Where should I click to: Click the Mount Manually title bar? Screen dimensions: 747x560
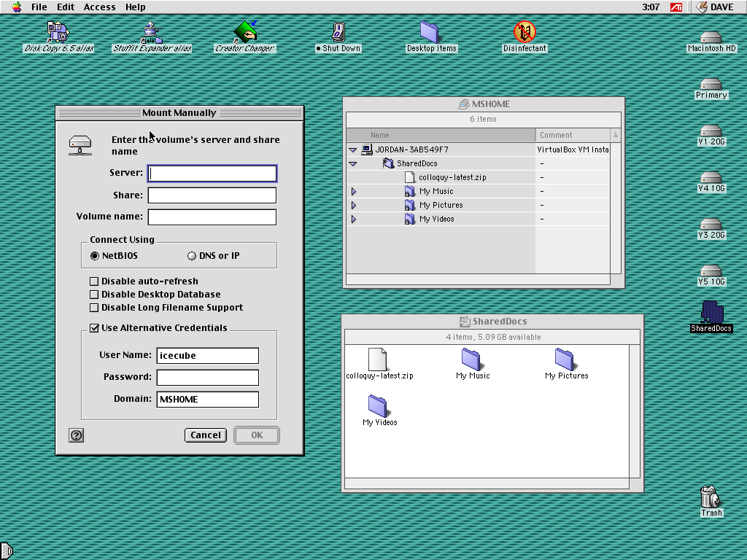(179, 113)
